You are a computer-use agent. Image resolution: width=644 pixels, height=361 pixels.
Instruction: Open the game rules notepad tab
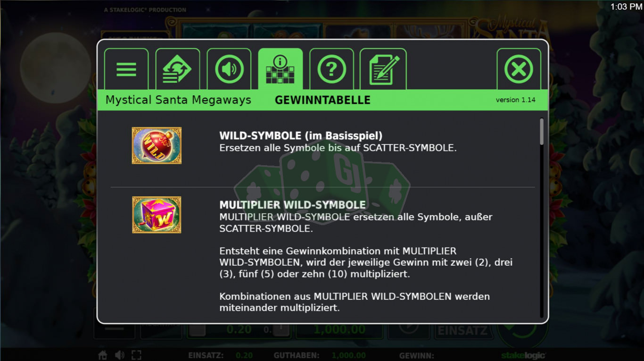tap(383, 69)
